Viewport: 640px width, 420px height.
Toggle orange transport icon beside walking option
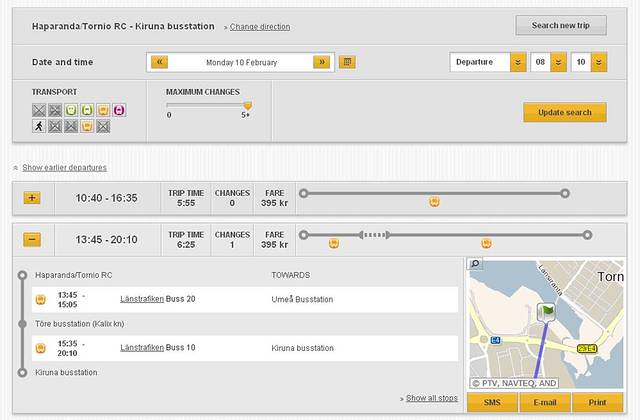(x=87, y=126)
